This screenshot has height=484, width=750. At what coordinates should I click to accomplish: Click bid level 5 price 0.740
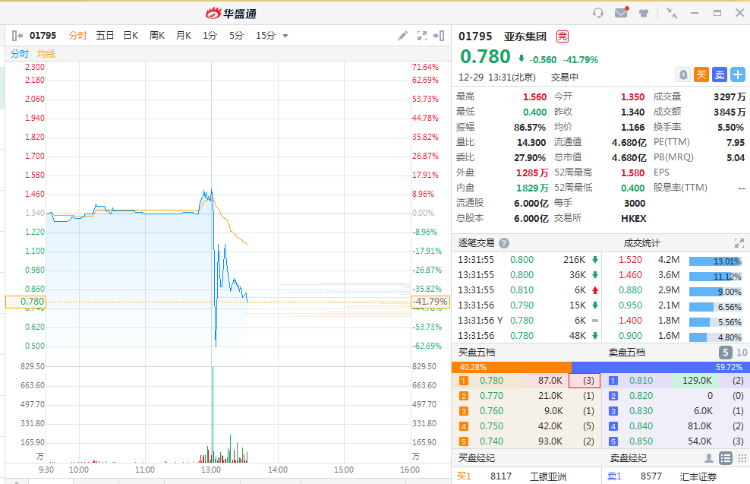(491, 441)
